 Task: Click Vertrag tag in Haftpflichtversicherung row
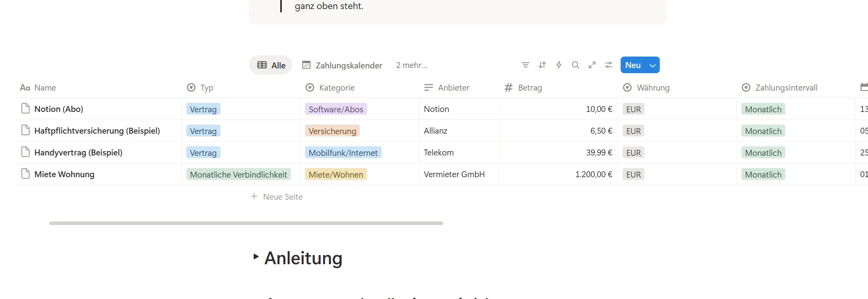coord(203,131)
